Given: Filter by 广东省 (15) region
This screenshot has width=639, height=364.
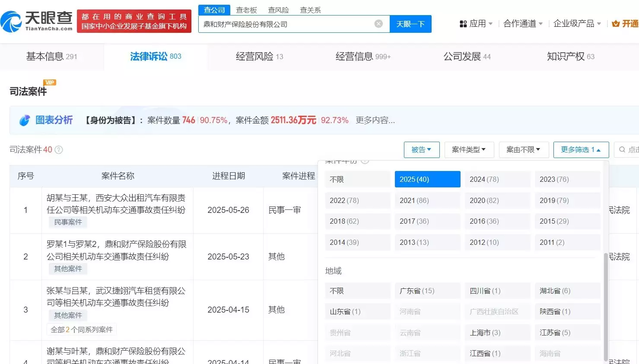Looking at the screenshot, I should 428,291.
